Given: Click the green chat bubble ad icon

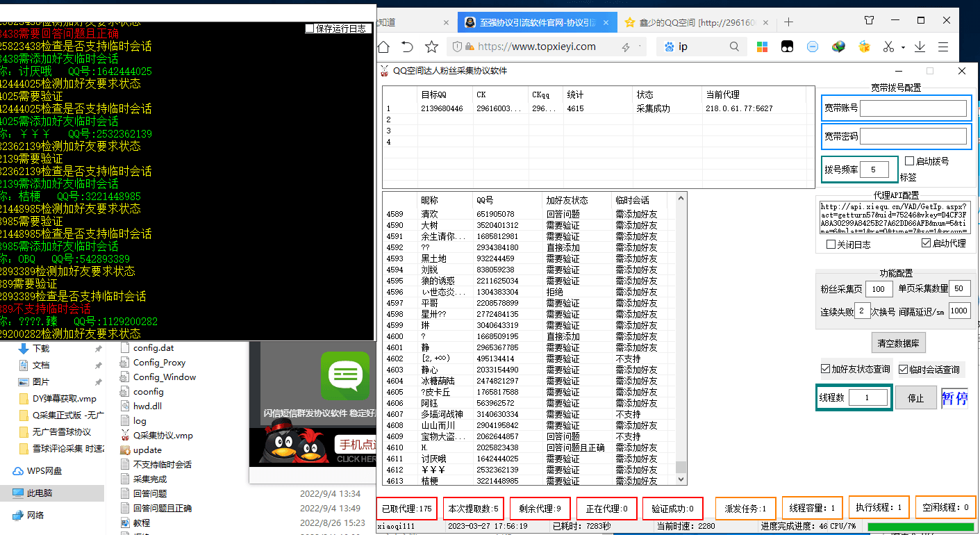Looking at the screenshot, I should 345,376.
